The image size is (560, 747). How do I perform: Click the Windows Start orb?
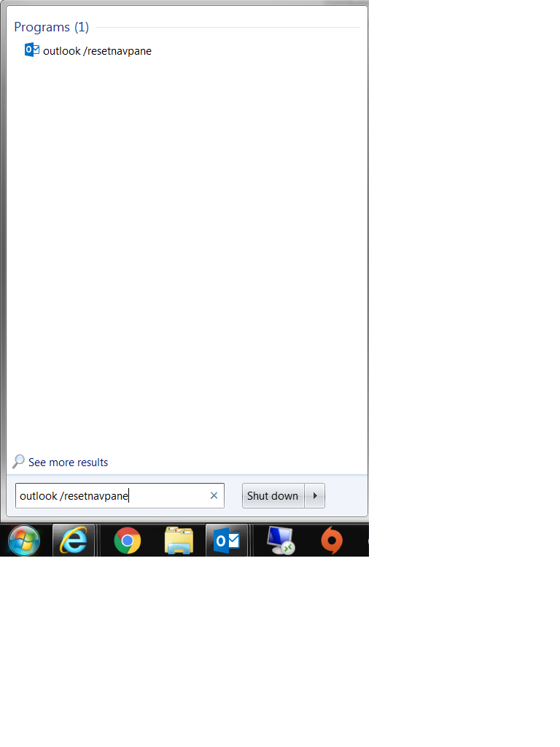tap(23, 541)
